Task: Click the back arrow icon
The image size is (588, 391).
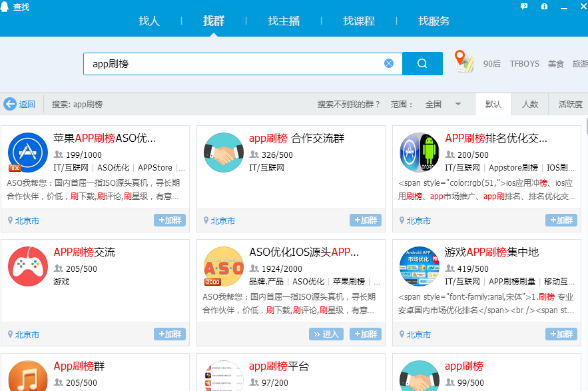Action: [10, 104]
